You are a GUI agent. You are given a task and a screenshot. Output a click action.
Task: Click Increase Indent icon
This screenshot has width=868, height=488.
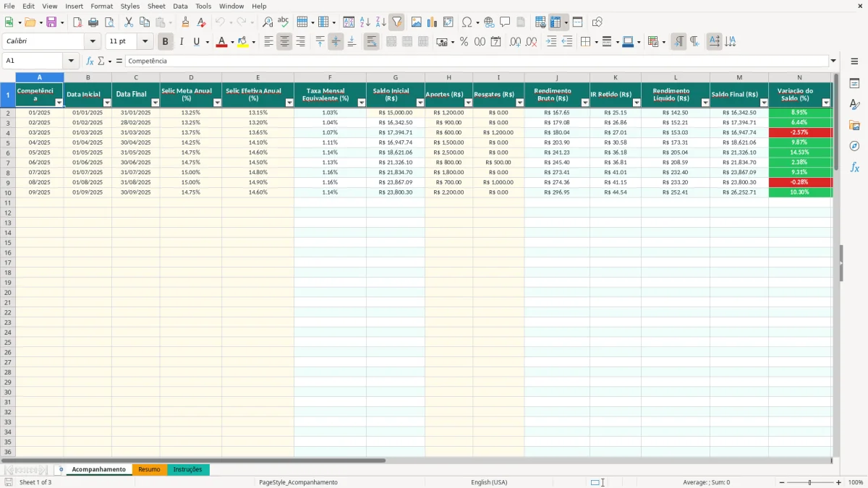point(551,42)
